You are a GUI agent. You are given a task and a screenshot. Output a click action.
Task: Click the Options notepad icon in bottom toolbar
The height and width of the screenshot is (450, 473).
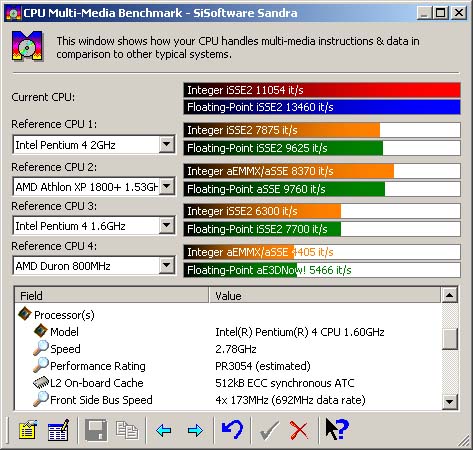28,430
